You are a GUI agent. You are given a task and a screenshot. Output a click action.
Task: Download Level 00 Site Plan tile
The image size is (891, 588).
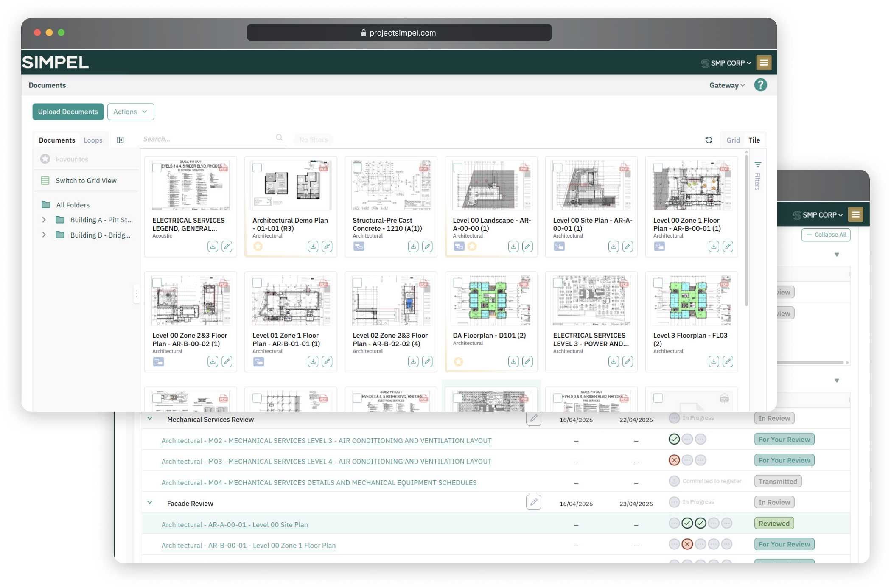pyautogui.click(x=614, y=246)
